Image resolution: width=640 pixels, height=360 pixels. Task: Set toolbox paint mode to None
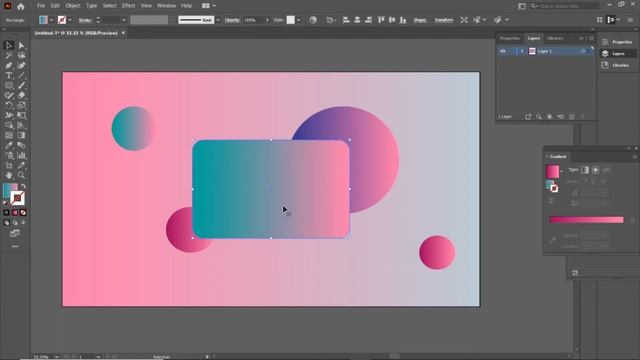[x=23, y=213]
